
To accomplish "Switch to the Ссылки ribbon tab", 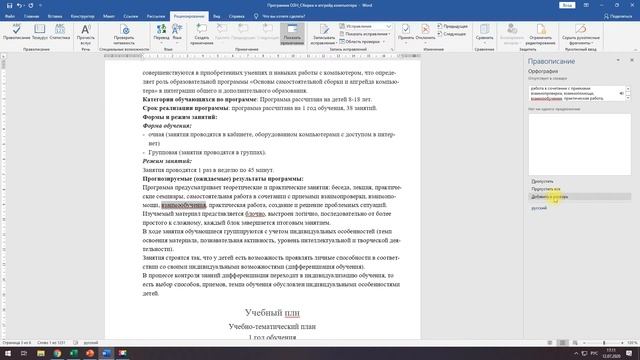I will click(131, 16).
